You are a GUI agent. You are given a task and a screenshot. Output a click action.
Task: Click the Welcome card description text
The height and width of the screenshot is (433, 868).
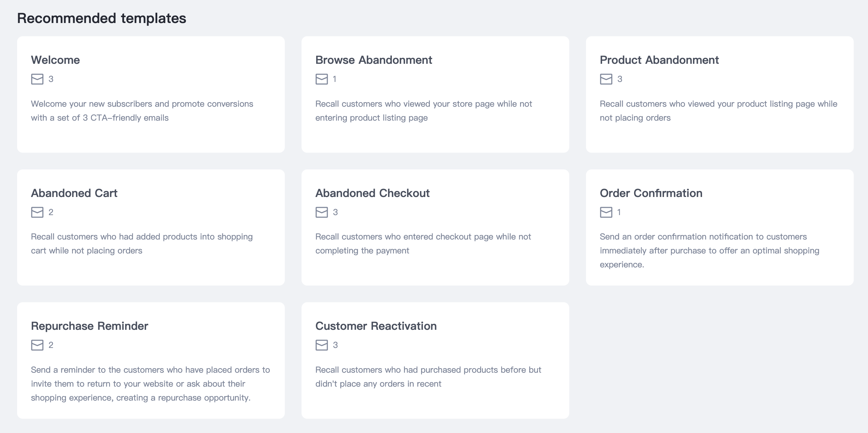tap(142, 111)
